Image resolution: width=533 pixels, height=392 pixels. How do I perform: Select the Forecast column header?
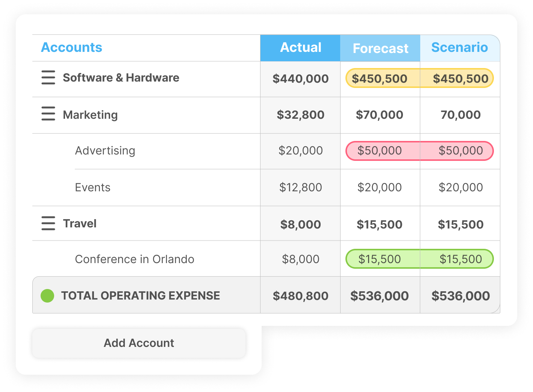(380, 48)
